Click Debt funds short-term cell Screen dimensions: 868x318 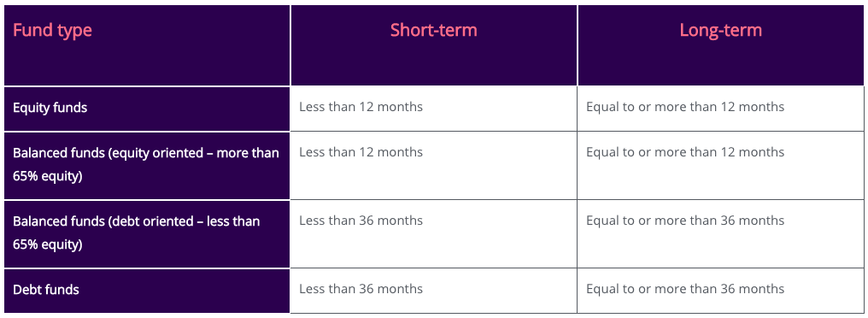pos(433,291)
